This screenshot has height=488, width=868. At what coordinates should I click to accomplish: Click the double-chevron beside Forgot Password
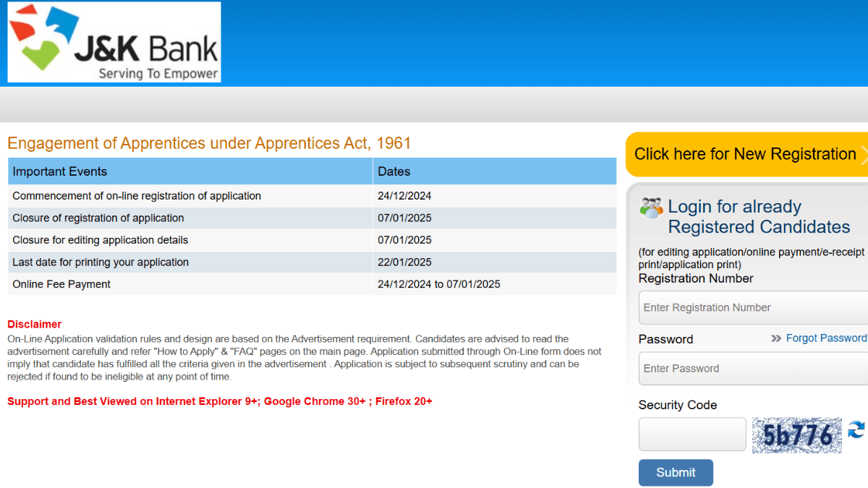click(777, 338)
